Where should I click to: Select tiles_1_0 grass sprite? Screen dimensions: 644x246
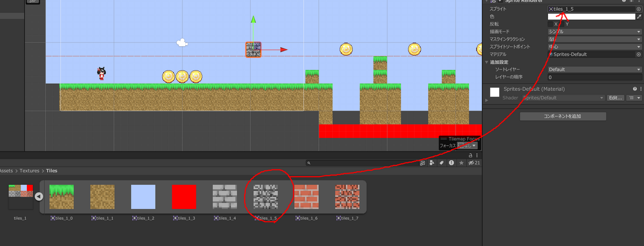click(x=61, y=197)
